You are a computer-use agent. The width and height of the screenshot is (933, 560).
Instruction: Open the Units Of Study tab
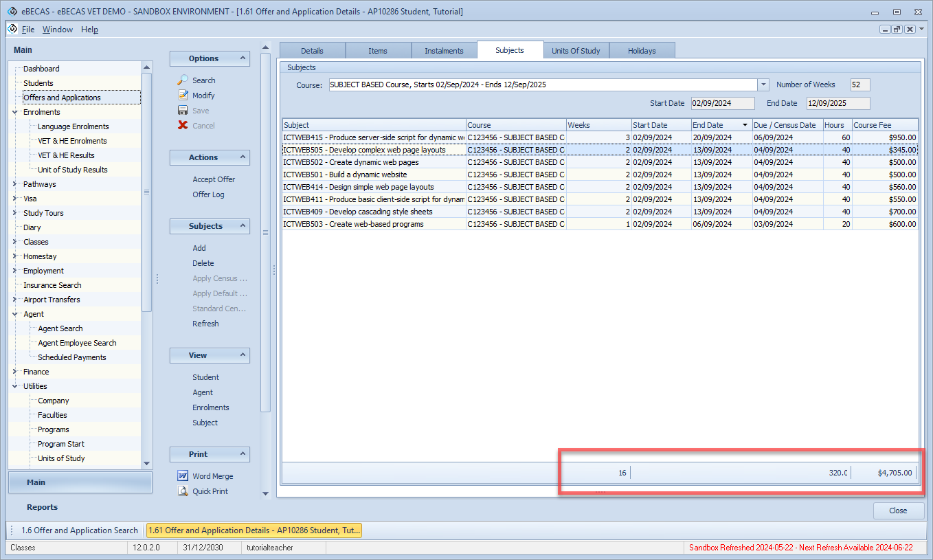(x=576, y=51)
